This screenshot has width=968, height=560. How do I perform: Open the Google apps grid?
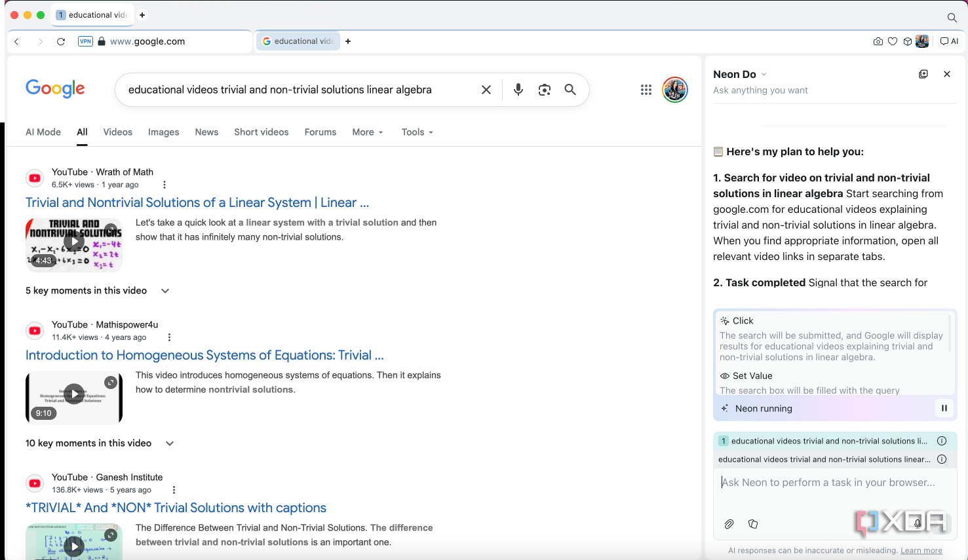tap(646, 90)
